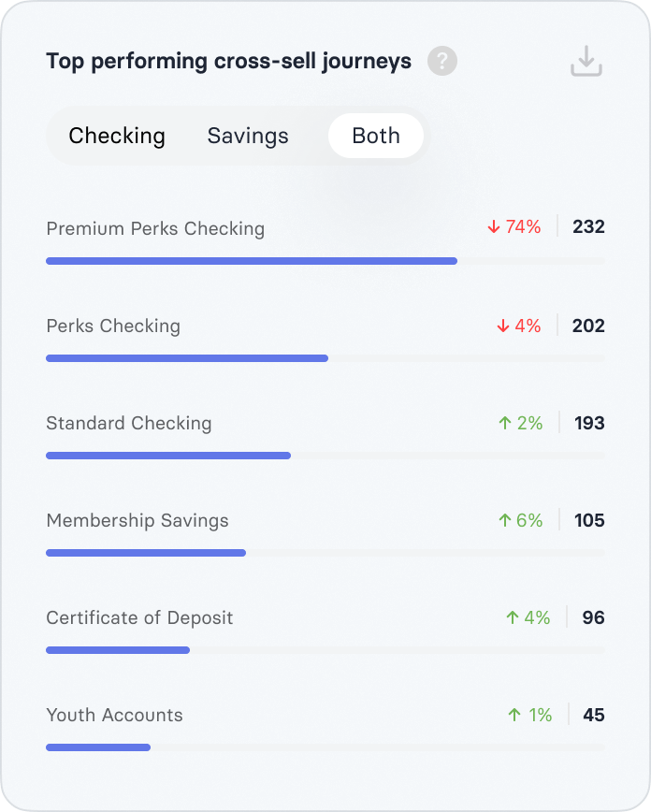This screenshot has height=812, width=651.
Task: Open the Premium Perks Checking journey
Action: point(155,228)
